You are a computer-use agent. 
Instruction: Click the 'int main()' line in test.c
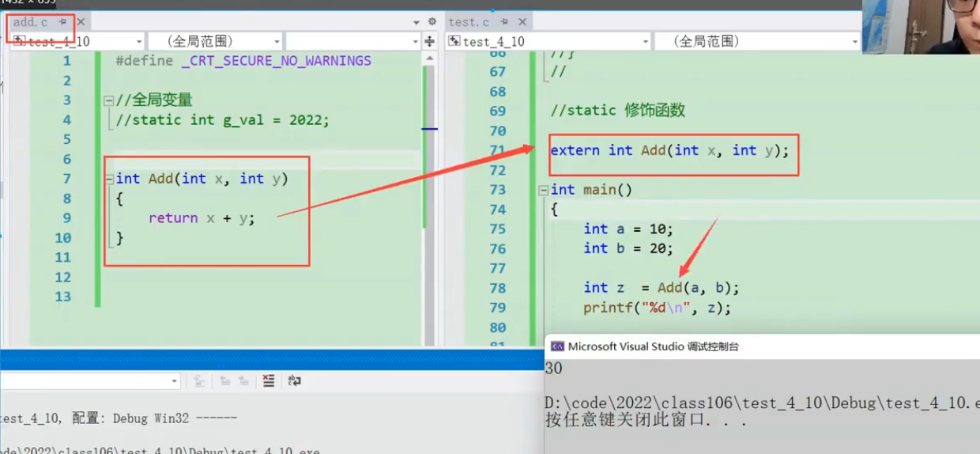pyautogui.click(x=591, y=190)
